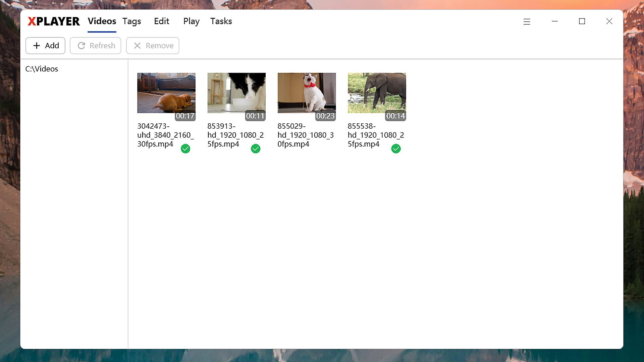Click green checkmark on 853913 video
The width and height of the screenshot is (644, 362).
(x=256, y=148)
